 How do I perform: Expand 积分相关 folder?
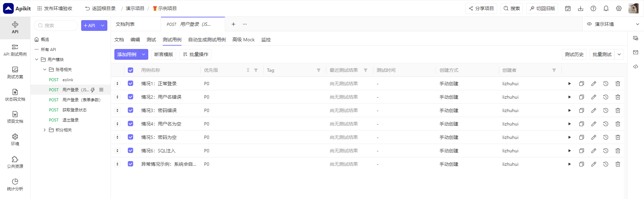45,130
